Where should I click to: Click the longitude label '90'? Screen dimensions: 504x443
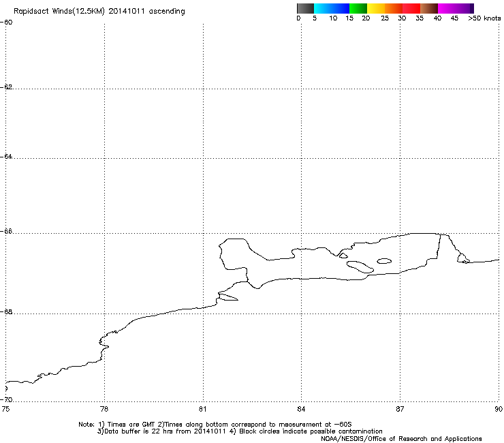(x=499, y=409)
